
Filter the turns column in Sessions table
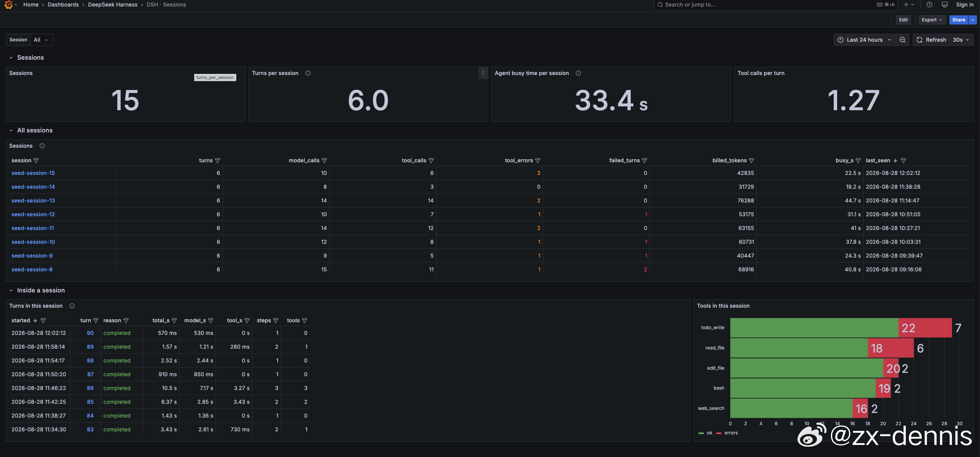click(218, 161)
